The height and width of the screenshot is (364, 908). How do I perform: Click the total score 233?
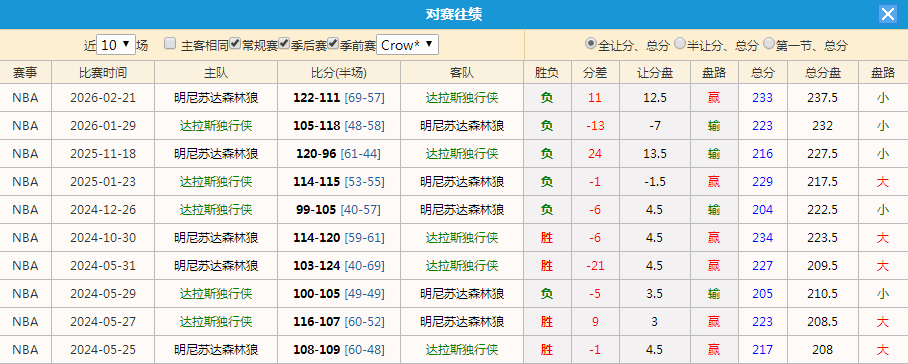coord(763,98)
